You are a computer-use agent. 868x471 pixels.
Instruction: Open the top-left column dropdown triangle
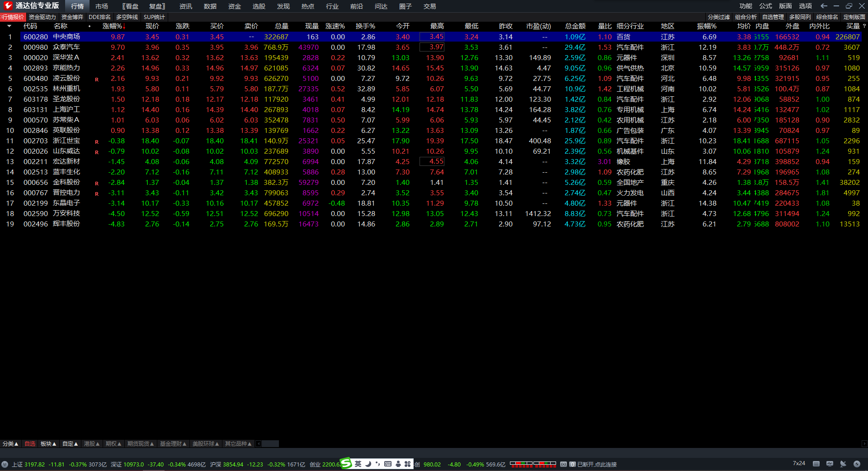[9, 26]
